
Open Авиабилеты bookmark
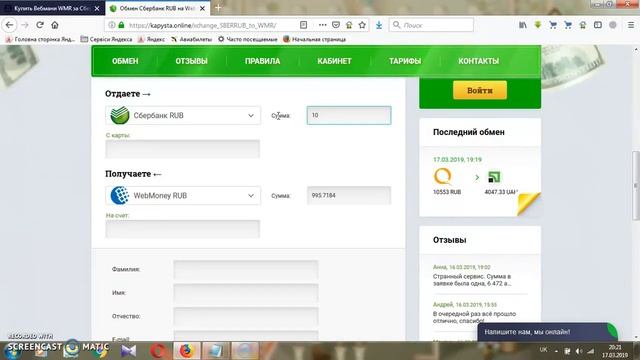tap(191, 39)
